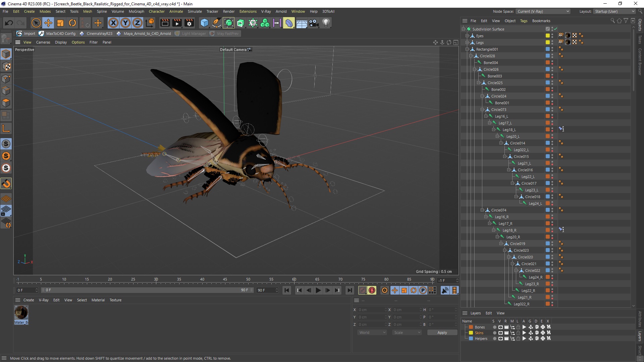The image size is (644, 362).
Task: Expand the Legs object node
Action: pos(467,43)
